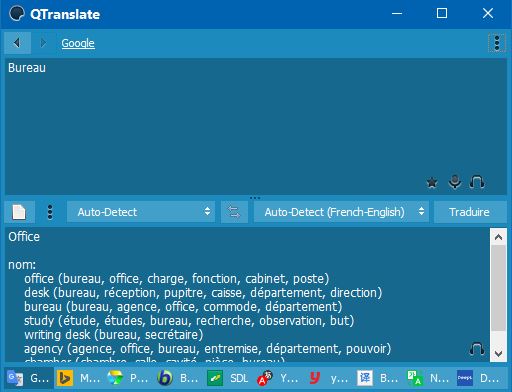Select the DeepL service tab
Viewport: 512px width, 392px height.
point(479,378)
